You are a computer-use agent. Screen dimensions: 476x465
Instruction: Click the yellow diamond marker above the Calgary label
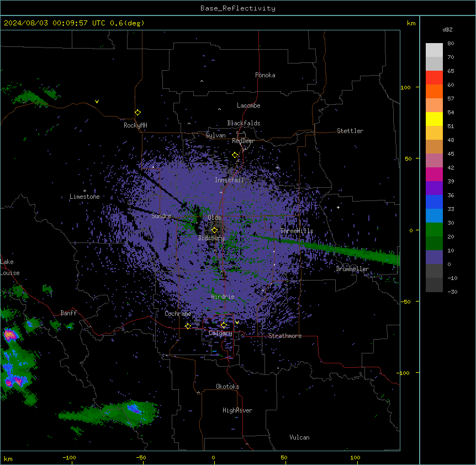pyautogui.click(x=224, y=325)
